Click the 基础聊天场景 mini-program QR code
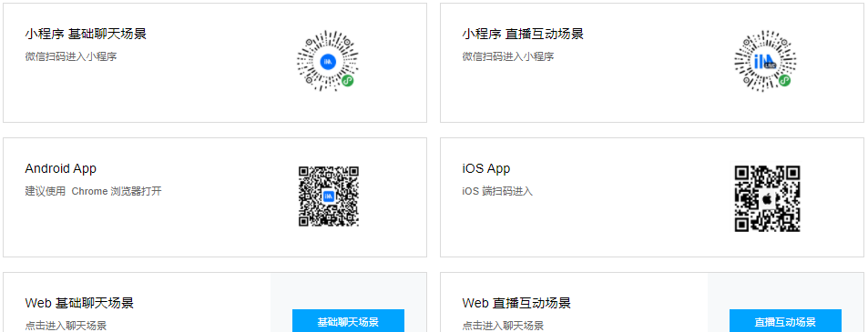This screenshot has width=868, height=332. click(x=328, y=61)
